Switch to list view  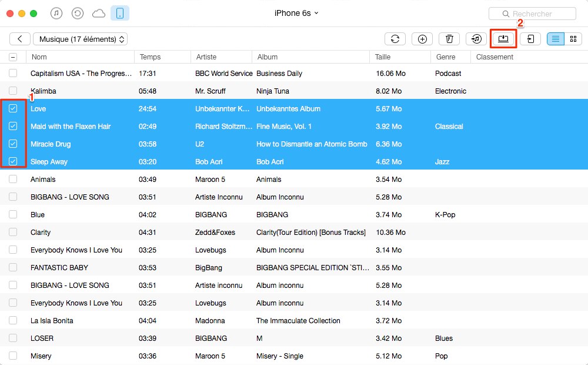[x=556, y=39]
